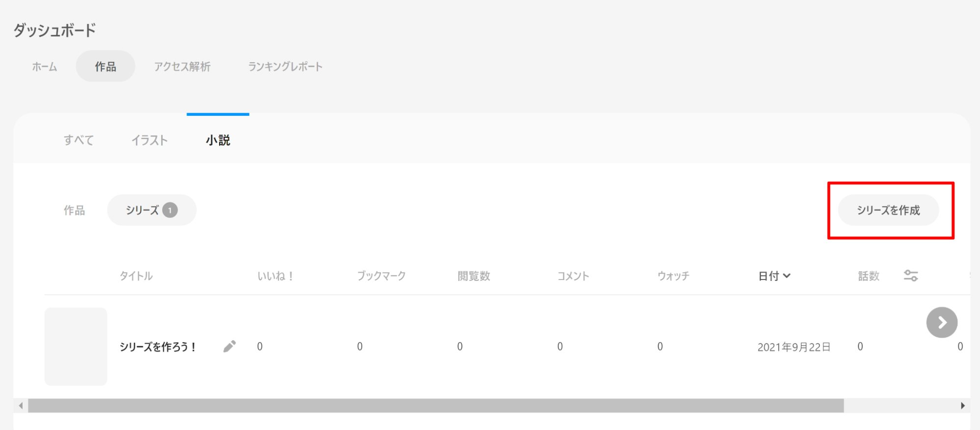Click the series cover thumbnail
Viewport: 980px width, 430px height.
76,347
